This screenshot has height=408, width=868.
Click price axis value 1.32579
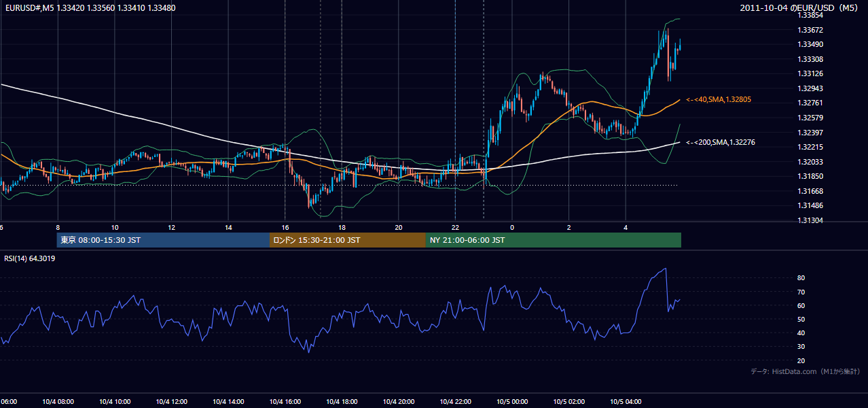[x=810, y=118]
